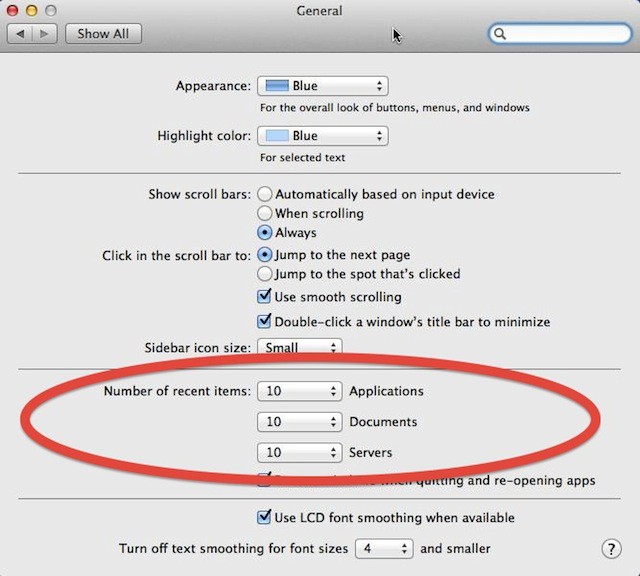Viewport: 640px width, 576px height.
Task: Expand Sidebar icon size dropdown
Action: (x=299, y=348)
